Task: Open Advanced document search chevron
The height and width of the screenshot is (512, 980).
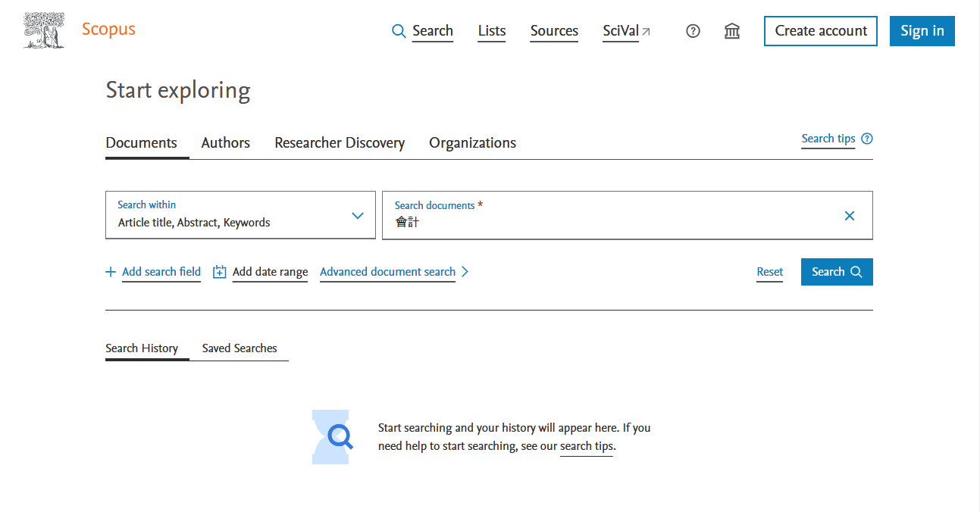Action: 465,272
